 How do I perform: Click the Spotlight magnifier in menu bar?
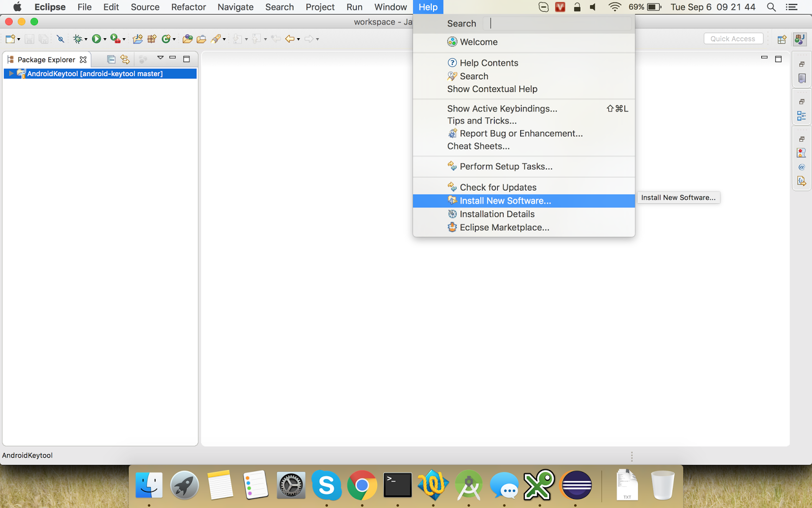tap(771, 7)
